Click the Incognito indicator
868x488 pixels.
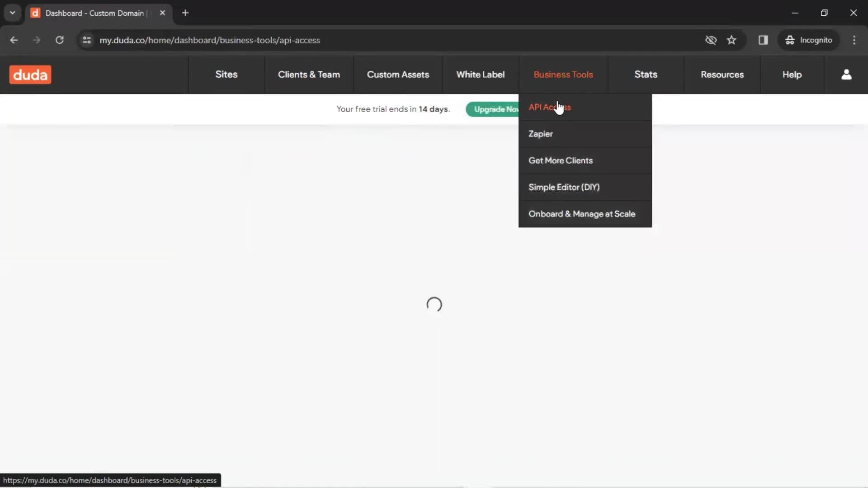click(x=808, y=40)
